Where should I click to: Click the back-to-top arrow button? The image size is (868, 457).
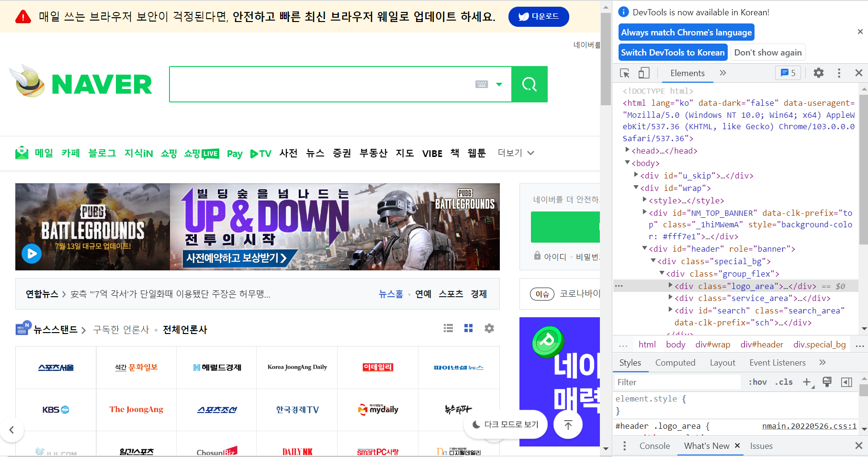point(568,424)
